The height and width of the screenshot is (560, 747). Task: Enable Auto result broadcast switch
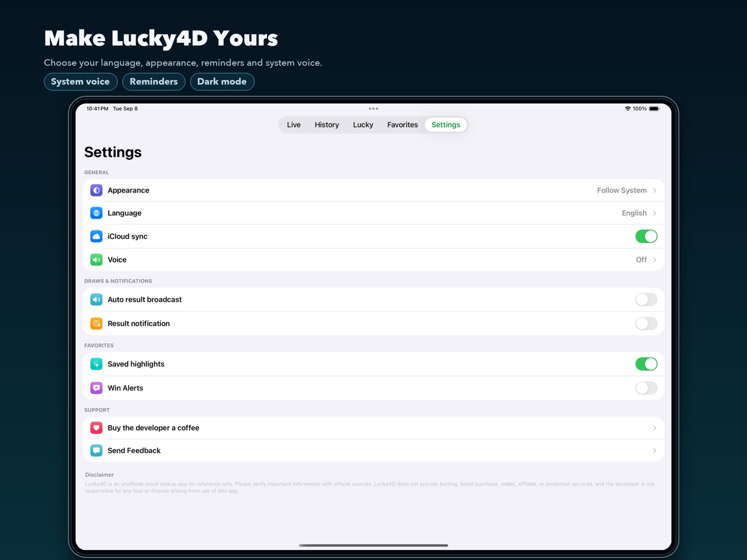pos(646,300)
